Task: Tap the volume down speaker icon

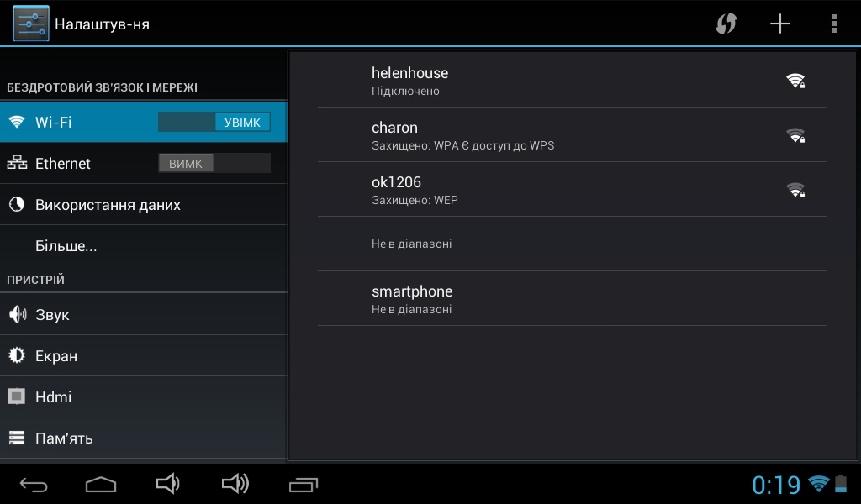Action: click(x=168, y=483)
